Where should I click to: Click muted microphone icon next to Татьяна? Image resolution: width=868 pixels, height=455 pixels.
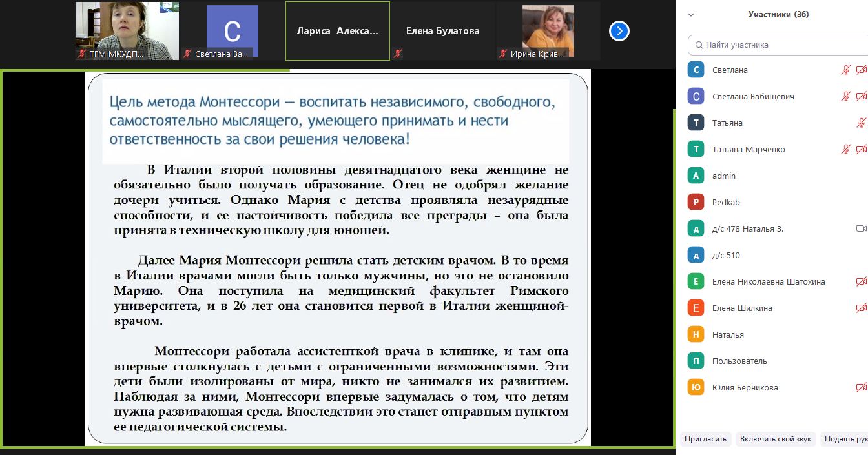coord(860,123)
